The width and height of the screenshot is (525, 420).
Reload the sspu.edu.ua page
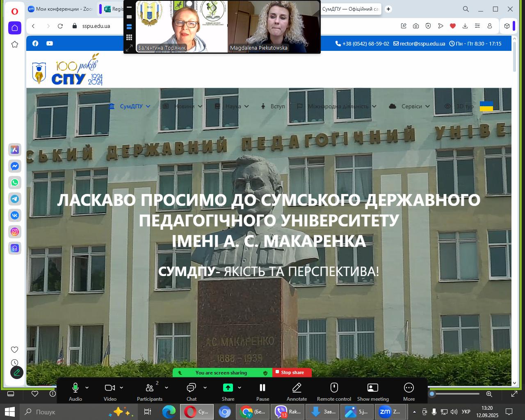click(x=60, y=26)
